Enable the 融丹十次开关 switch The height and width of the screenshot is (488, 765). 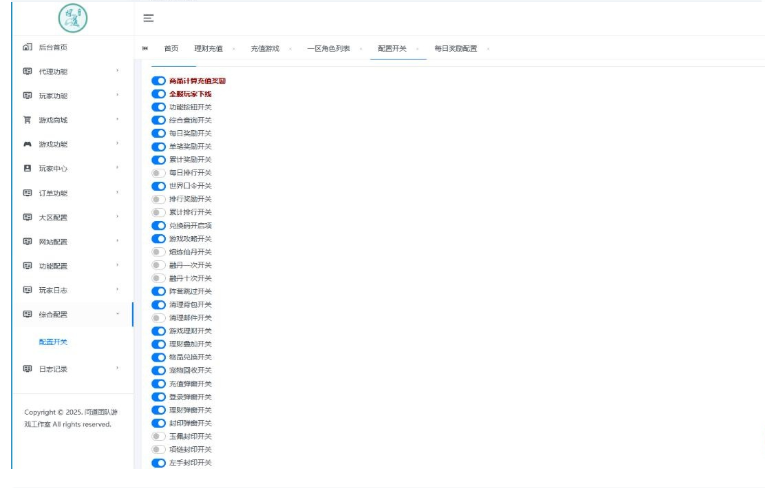(159, 278)
